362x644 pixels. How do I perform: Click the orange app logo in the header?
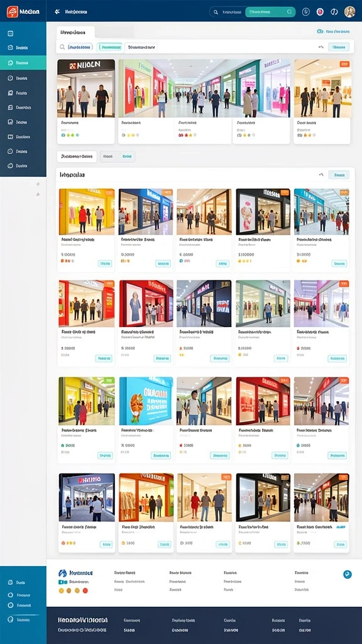13,12
